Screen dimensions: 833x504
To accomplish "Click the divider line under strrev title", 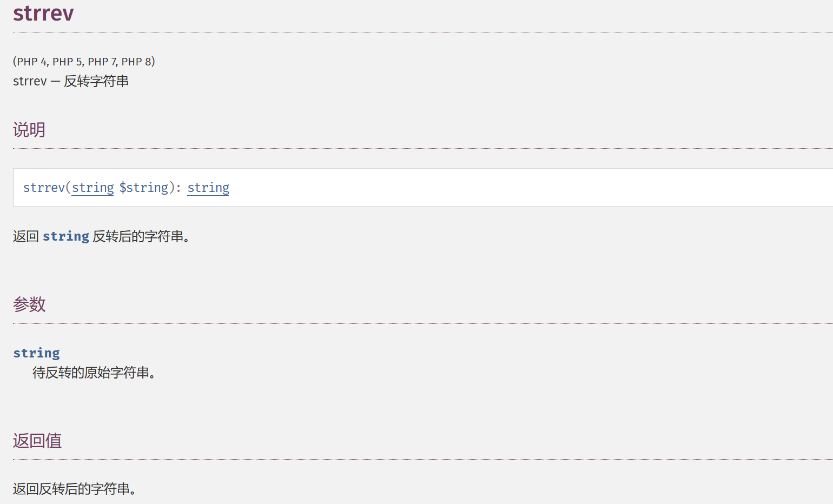I will pyautogui.click(x=423, y=32).
